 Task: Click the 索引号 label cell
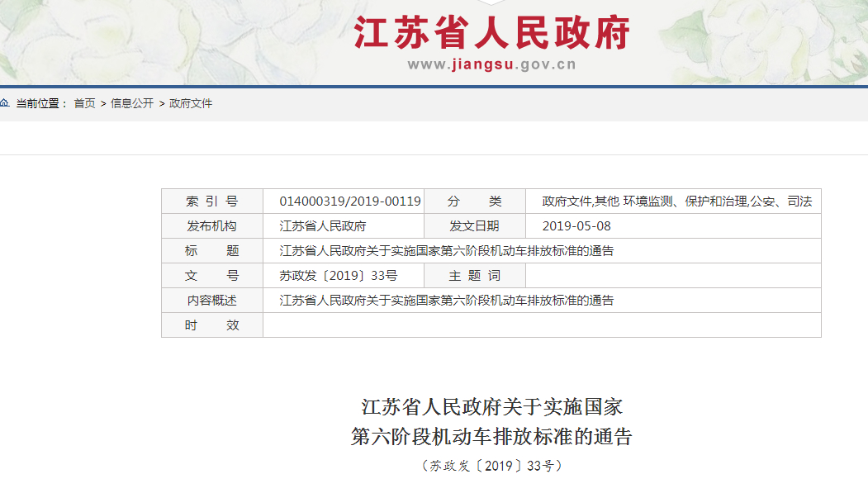click(211, 201)
